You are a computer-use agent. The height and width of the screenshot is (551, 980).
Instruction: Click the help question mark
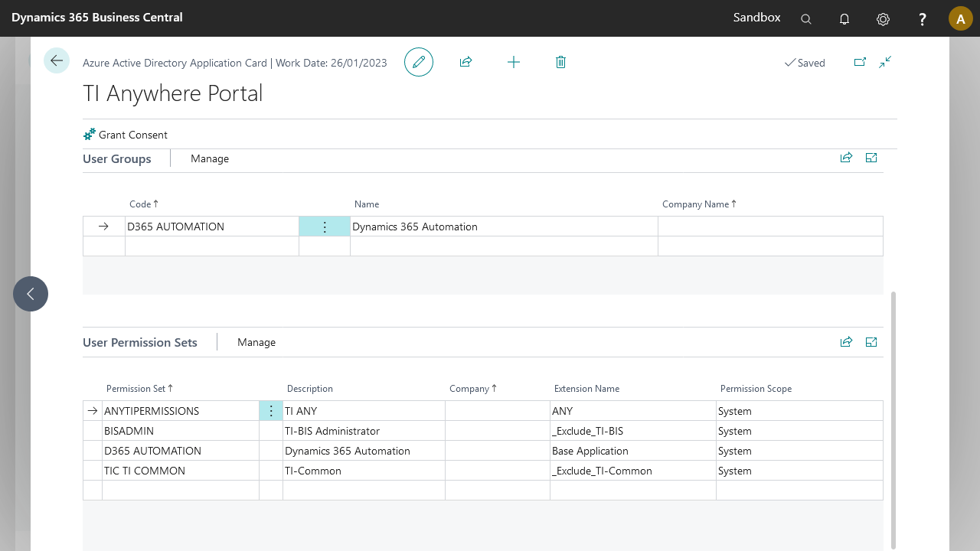pos(923,19)
